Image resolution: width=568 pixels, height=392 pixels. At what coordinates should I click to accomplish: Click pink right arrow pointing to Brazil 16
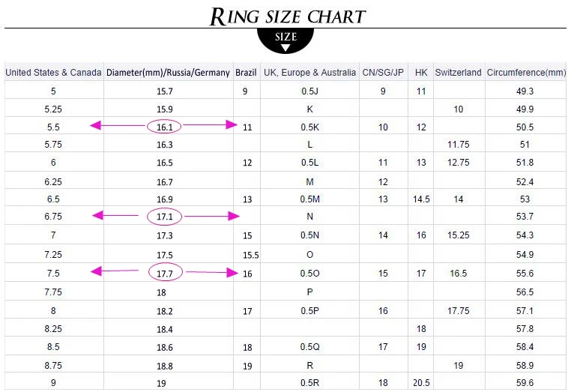[212, 272]
